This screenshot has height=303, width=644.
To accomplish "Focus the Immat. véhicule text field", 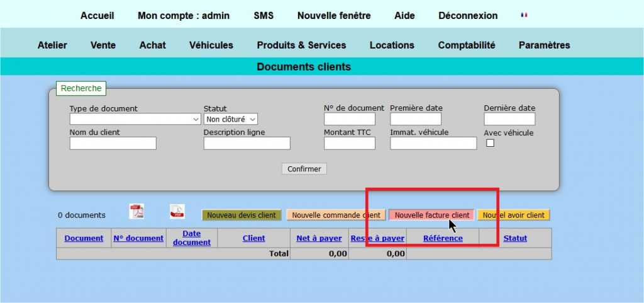I will pyautogui.click(x=433, y=144).
